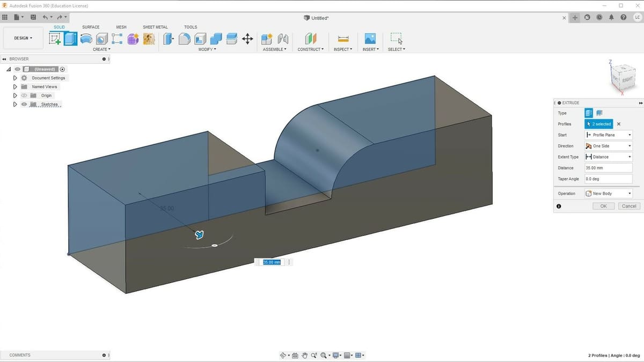Select the Measure tool
644x362 pixels.
(343, 39)
